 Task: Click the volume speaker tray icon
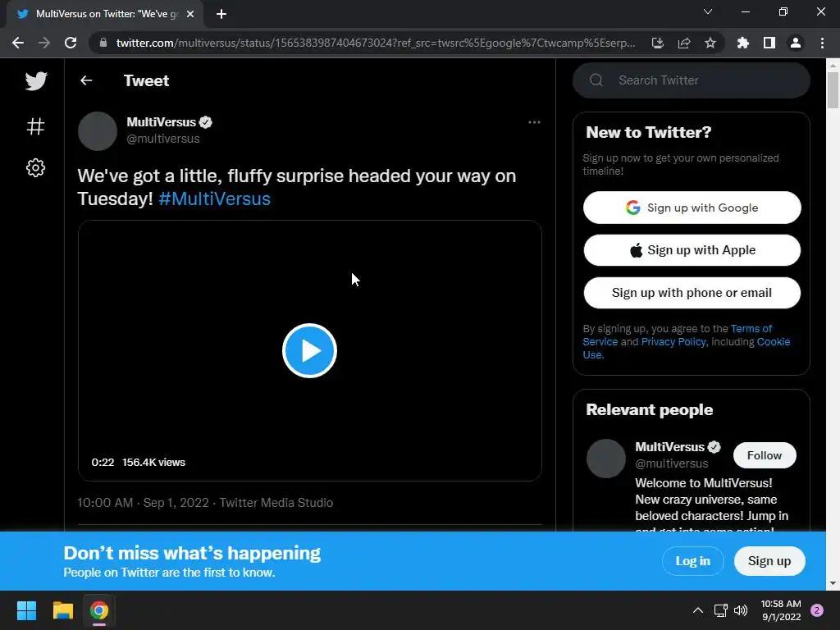[741, 610]
